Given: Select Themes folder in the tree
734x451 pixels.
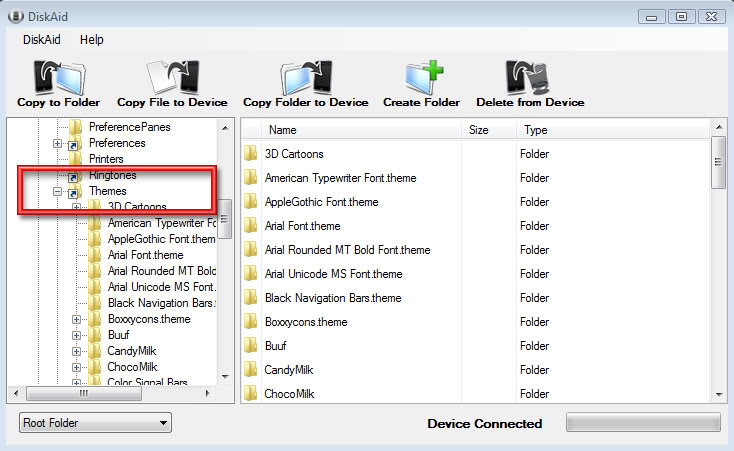Looking at the screenshot, I should coord(108,191).
